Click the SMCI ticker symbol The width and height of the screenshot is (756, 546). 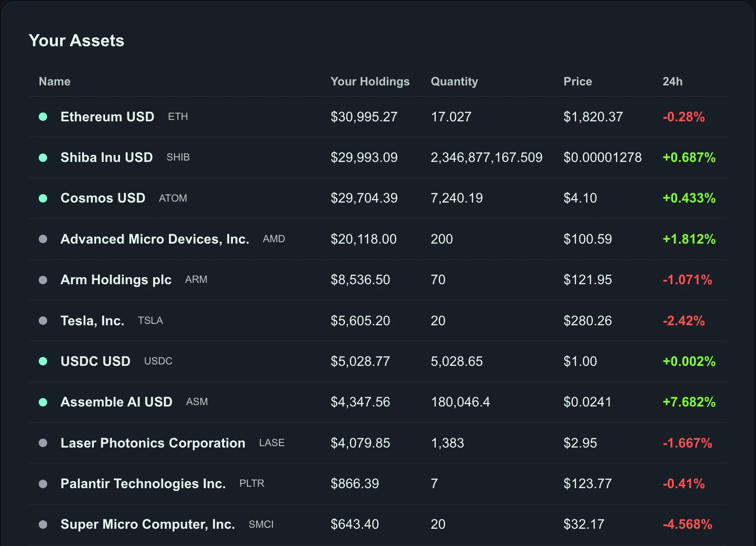tap(261, 525)
